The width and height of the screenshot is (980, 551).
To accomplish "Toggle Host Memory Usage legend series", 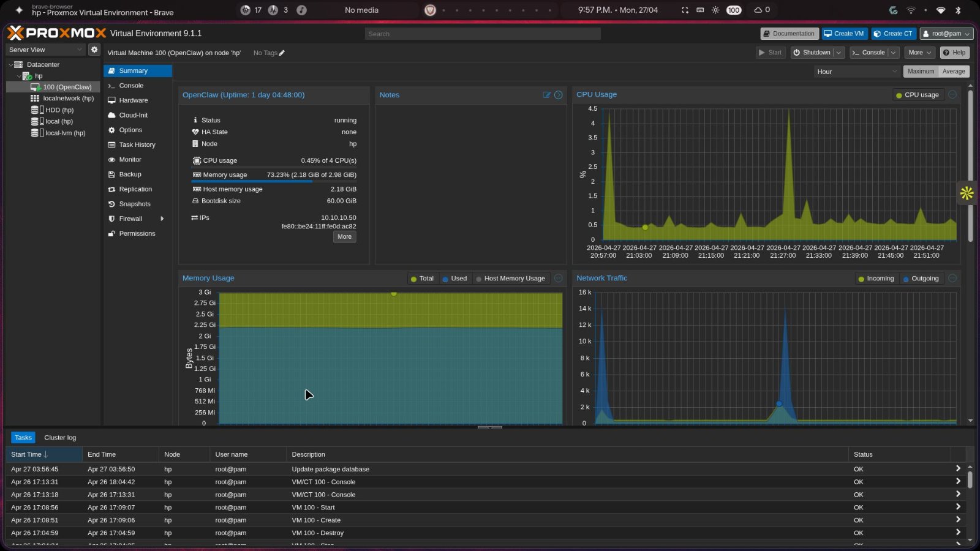I will [510, 279].
